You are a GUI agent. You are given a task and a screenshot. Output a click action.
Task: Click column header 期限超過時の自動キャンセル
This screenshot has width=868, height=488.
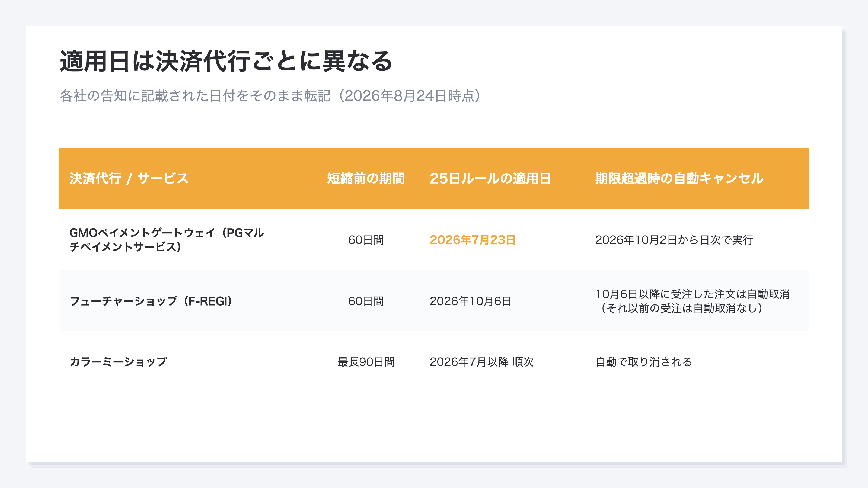[x=679, y=178]
